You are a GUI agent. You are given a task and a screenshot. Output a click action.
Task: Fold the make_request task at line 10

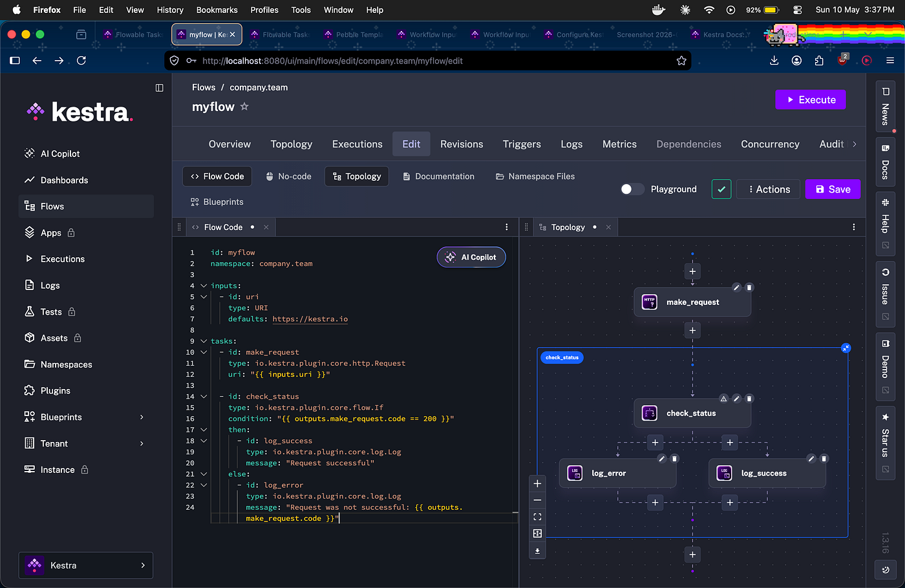[204, 352]
